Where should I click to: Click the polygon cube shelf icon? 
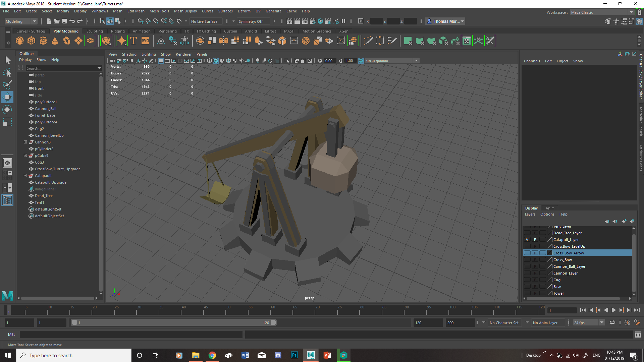(32, 41)
